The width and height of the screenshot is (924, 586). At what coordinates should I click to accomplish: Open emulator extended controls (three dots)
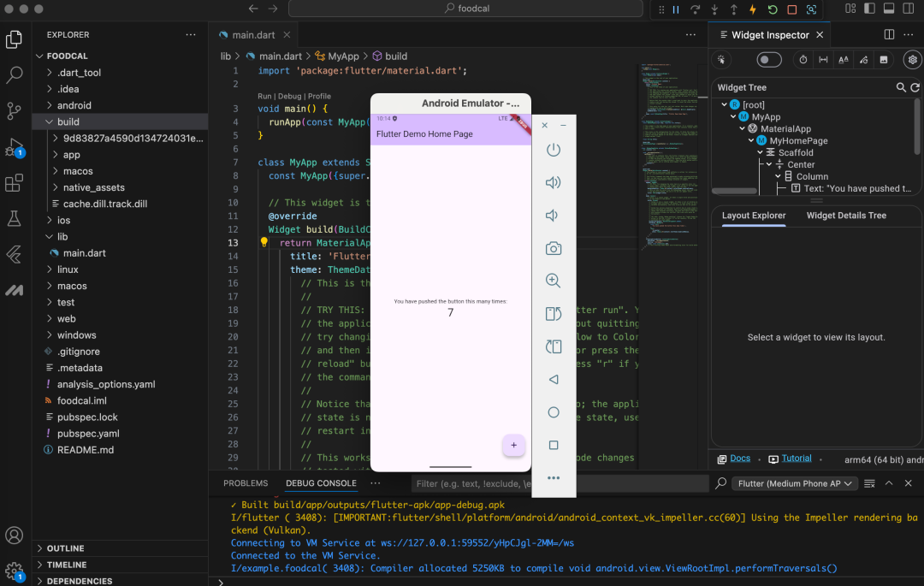554,477
